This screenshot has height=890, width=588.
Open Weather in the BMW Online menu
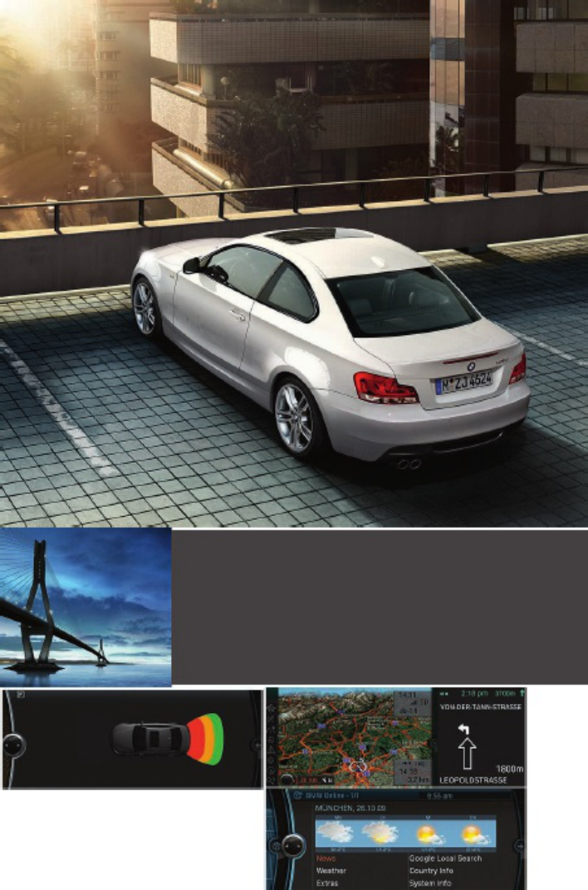(331, 870)
